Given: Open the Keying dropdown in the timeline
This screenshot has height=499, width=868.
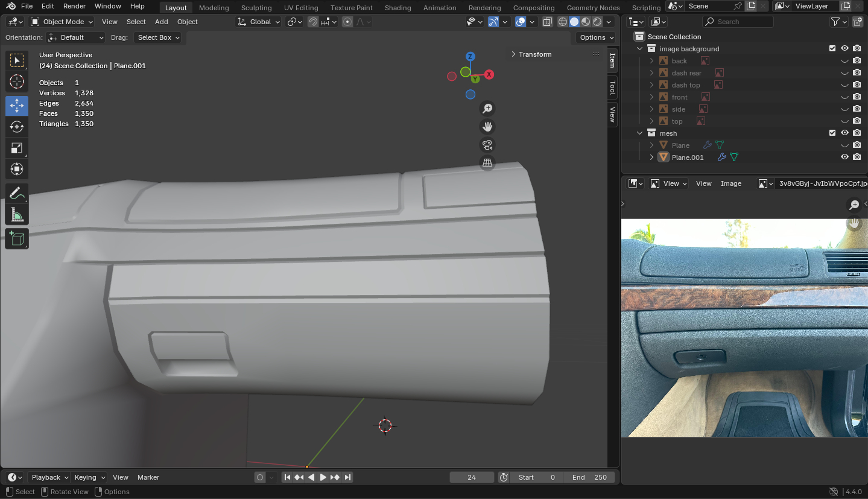Looking at the screenshot, I should (89, 477).
